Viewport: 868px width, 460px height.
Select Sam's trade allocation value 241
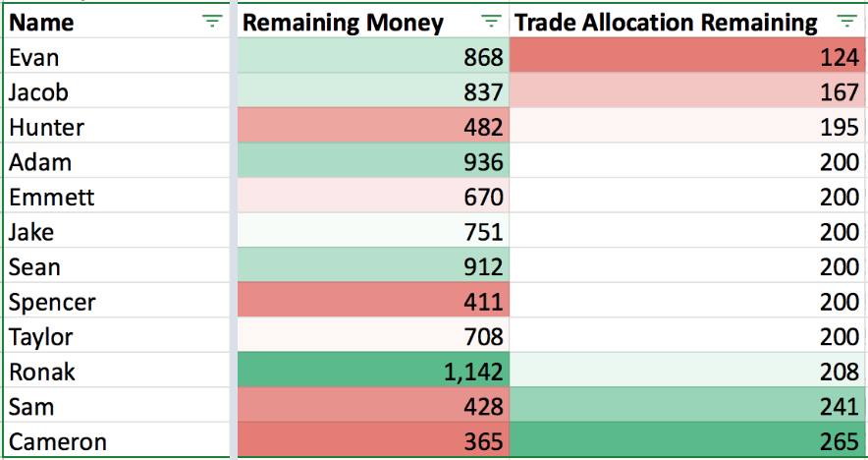coord(687,407)
